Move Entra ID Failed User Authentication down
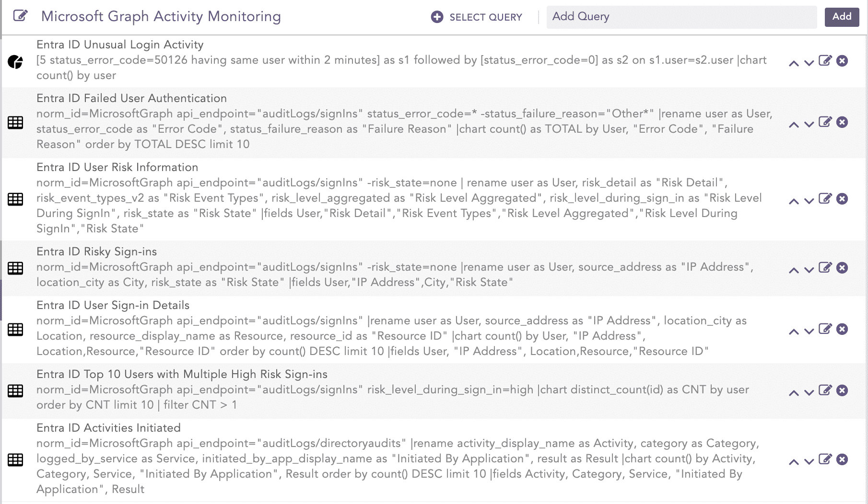Screen dimensions: 868x504 point(809,124)
